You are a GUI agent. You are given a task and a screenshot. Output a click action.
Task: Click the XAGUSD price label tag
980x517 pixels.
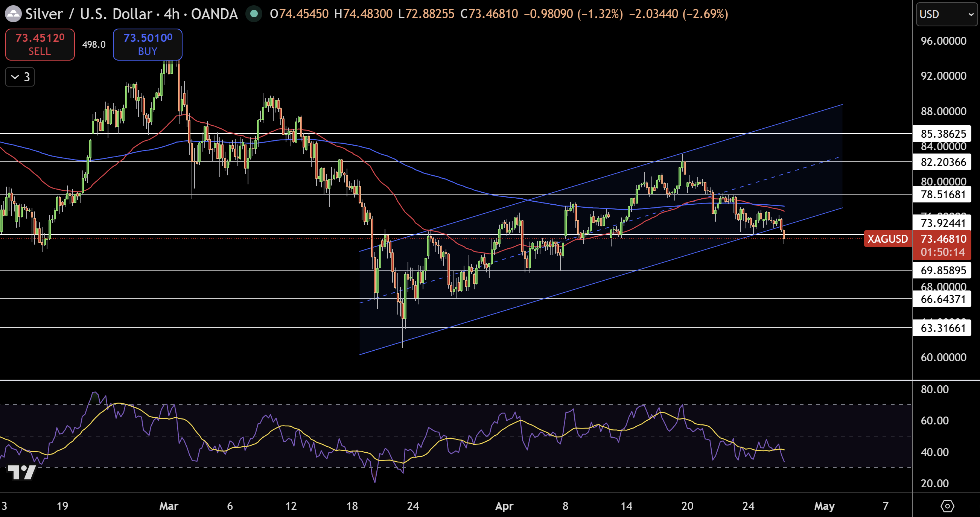click(887, 239)
